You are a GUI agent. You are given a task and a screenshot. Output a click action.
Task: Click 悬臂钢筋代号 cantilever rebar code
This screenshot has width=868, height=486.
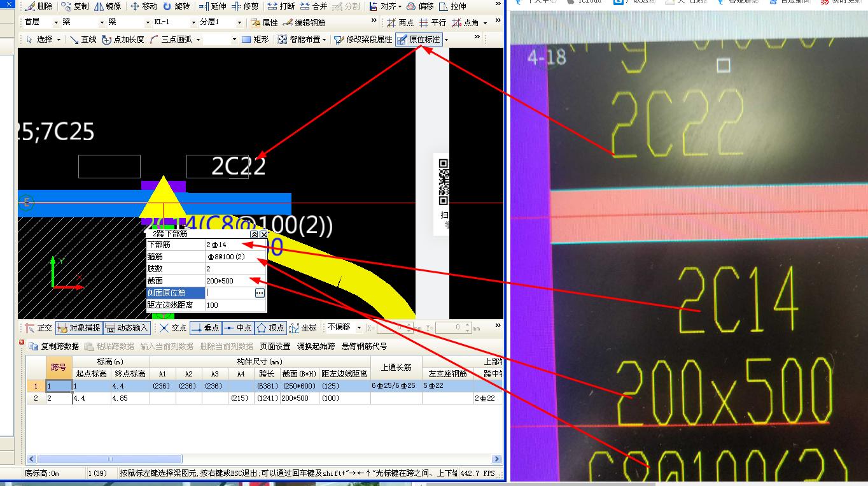coord(364,346)
